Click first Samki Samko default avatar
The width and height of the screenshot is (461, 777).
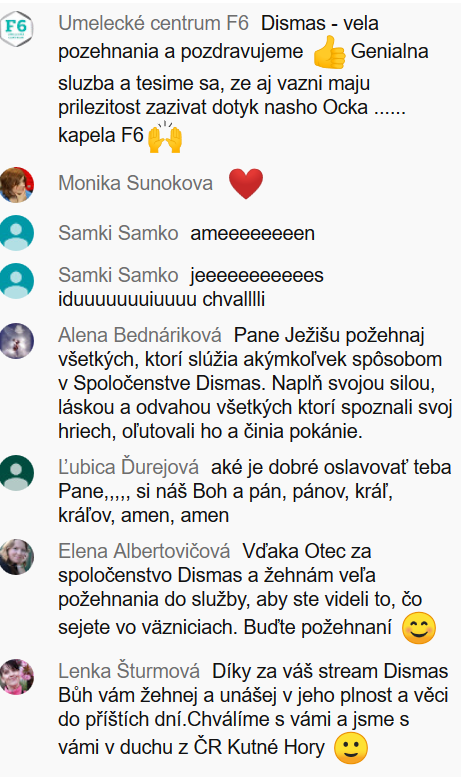pos(17,233)
